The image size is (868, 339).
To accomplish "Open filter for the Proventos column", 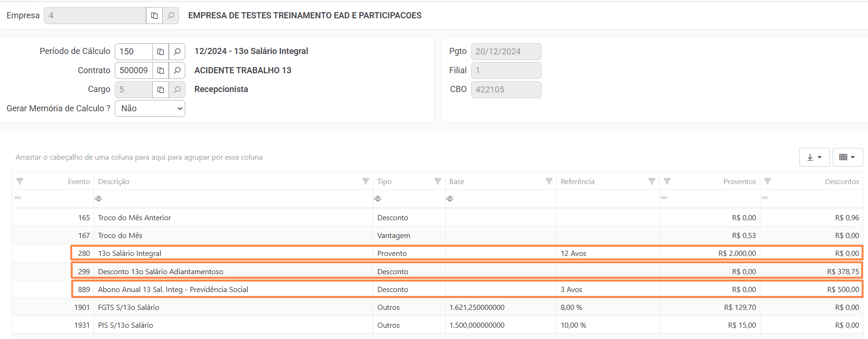I will pos(667,181).
